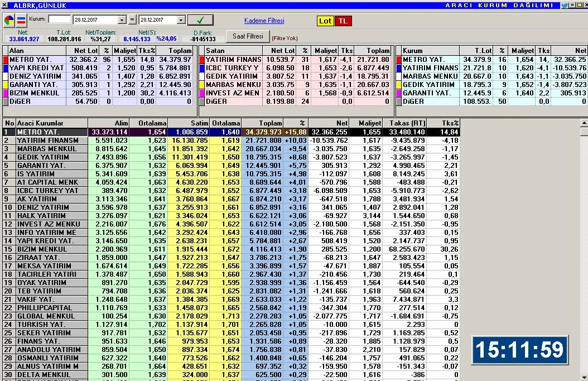Image resolution: width=588 pixels, height=381 pixels.
Task: Open the pie chart view icon
Action: pyautogui.click(x=9, y=20)
